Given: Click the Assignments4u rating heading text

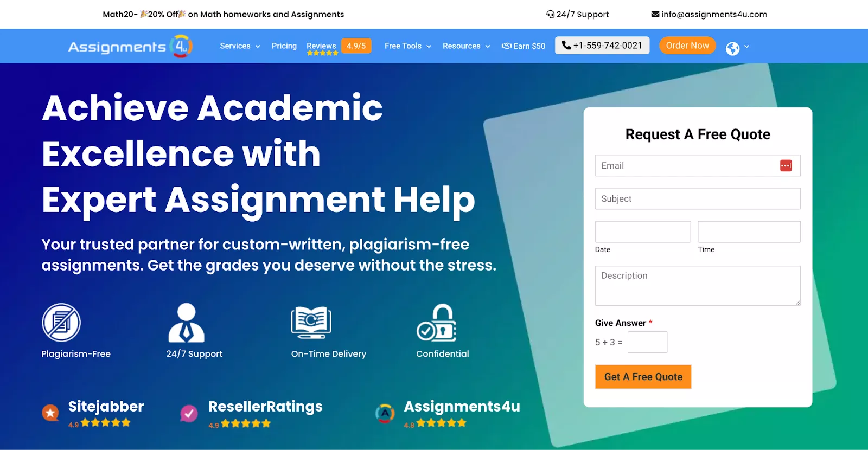Looking at the screenshot, I should click(462, 406).
